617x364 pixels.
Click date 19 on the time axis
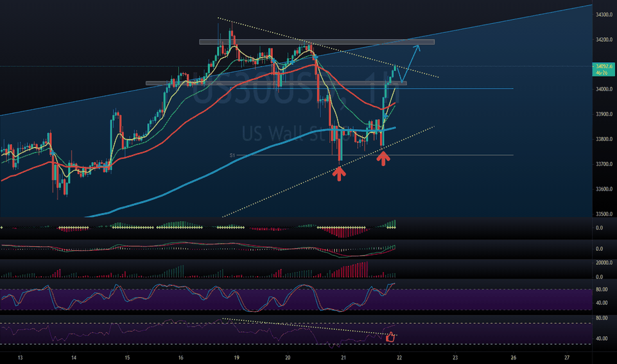236,357
